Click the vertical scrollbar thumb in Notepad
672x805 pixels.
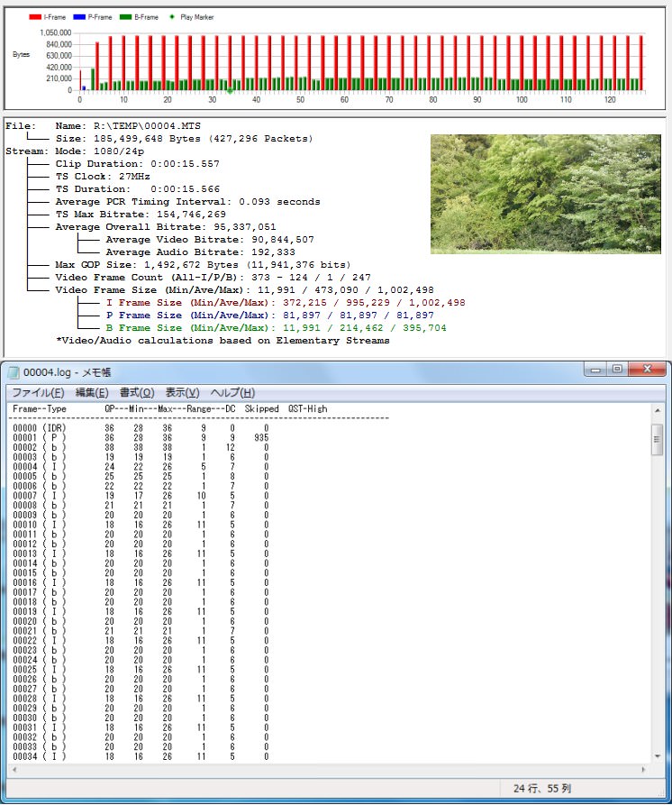coord(657,440)
